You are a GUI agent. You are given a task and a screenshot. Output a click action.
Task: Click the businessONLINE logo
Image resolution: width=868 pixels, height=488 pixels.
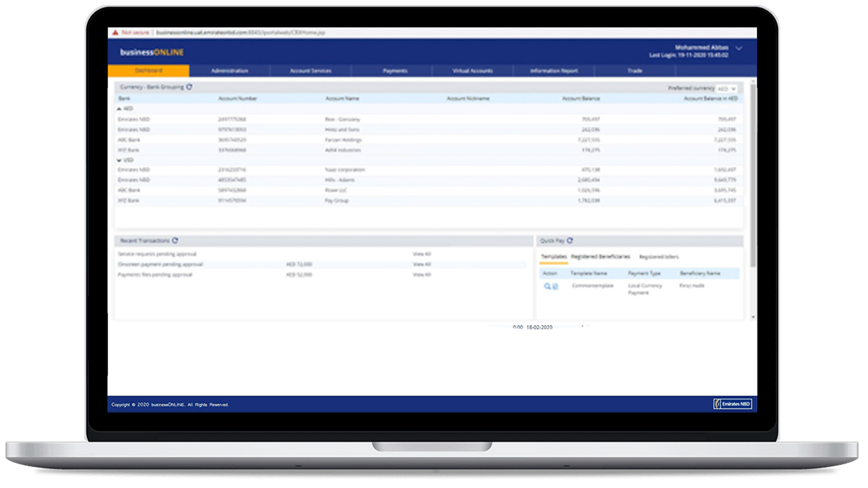(151, 52)
